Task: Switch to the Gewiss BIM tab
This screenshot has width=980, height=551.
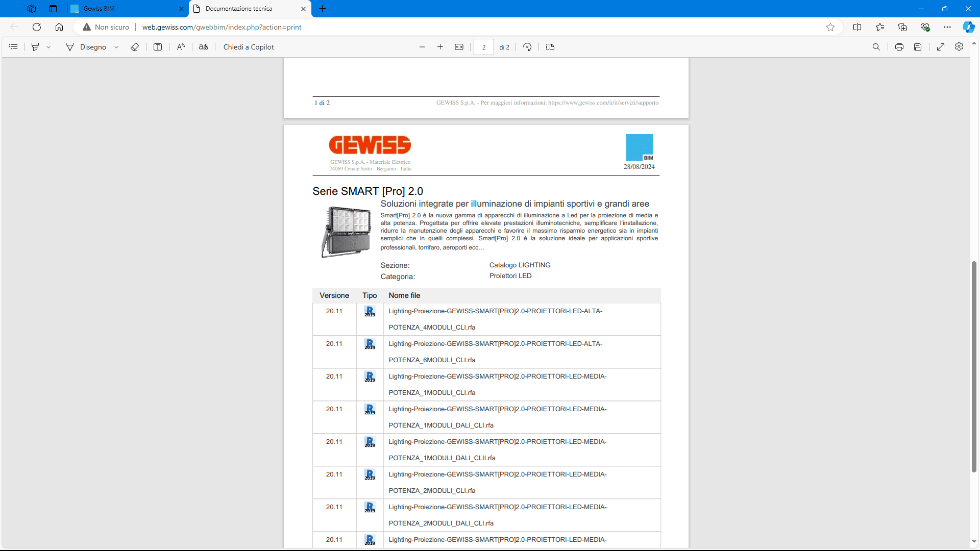Action: coord(122,9)
